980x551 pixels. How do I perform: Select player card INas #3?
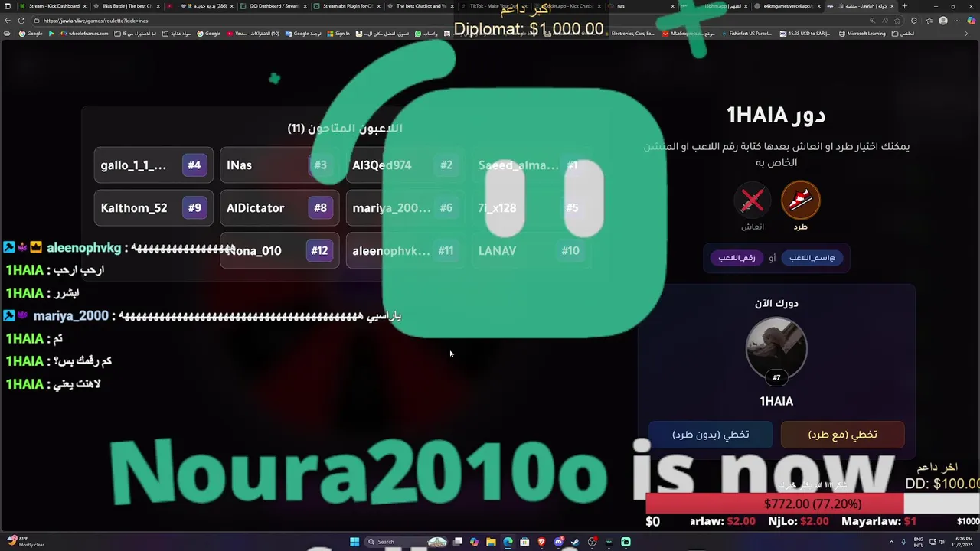[279, 165]
